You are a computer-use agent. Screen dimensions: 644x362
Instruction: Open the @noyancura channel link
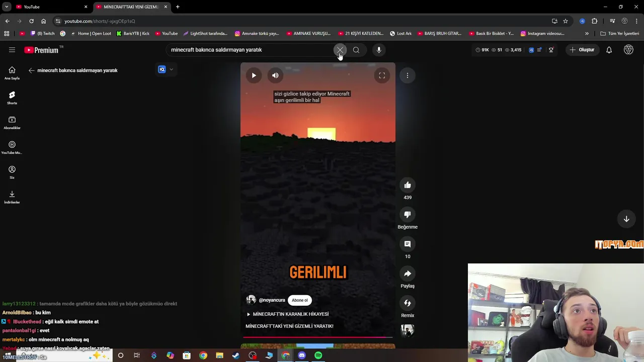point(272,300)
